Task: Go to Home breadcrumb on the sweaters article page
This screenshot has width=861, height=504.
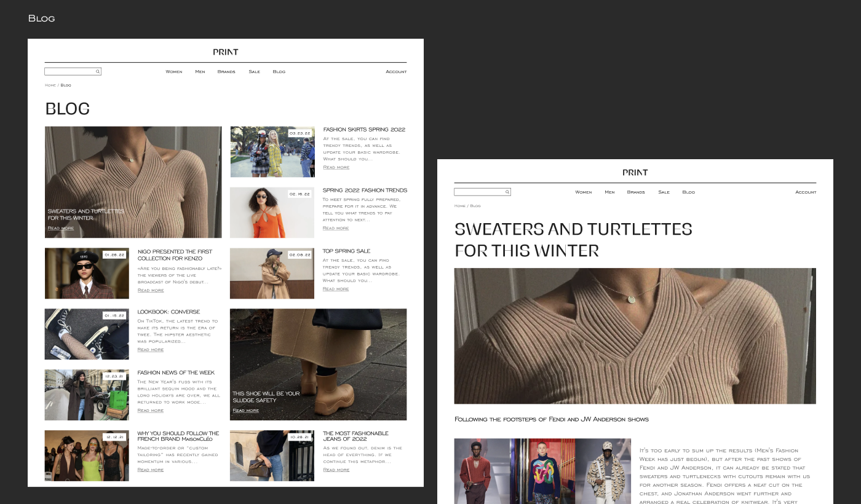Action: [x=459, y=206]
